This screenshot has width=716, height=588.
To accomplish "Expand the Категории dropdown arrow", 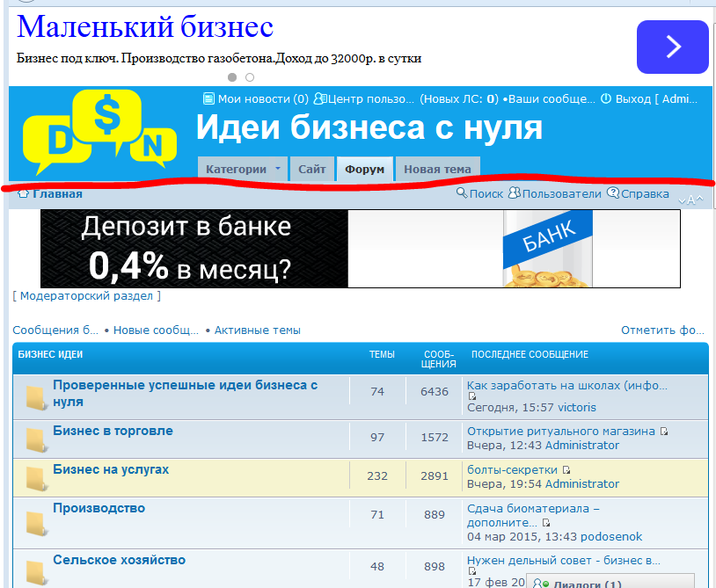I will [x=278, y=169].
